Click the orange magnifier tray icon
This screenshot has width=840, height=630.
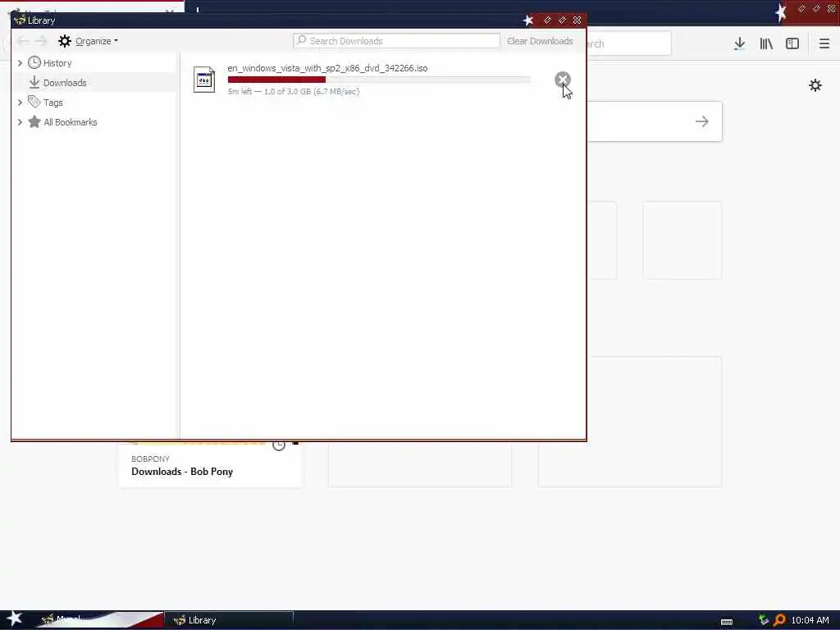pos(779,620)
